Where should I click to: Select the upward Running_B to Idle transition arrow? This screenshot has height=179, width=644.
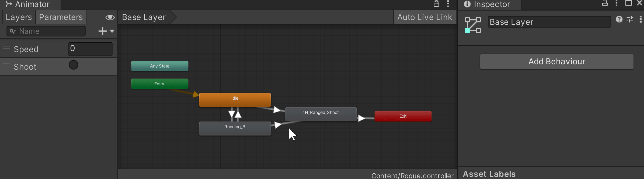tap(238, 114)
